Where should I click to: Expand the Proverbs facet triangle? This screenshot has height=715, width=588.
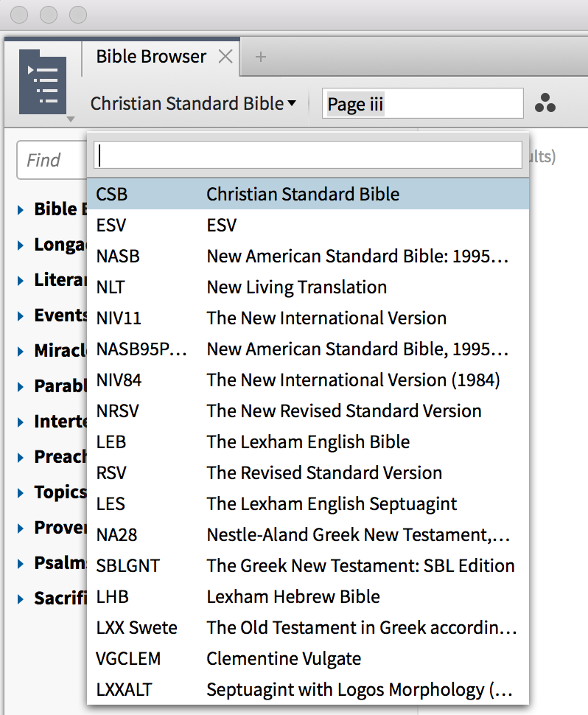[x=21, y=528]
